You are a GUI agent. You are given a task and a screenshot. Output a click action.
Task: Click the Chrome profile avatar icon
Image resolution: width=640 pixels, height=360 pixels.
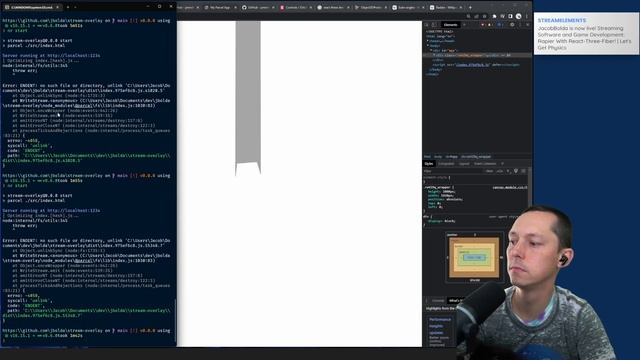coord(518,16)
